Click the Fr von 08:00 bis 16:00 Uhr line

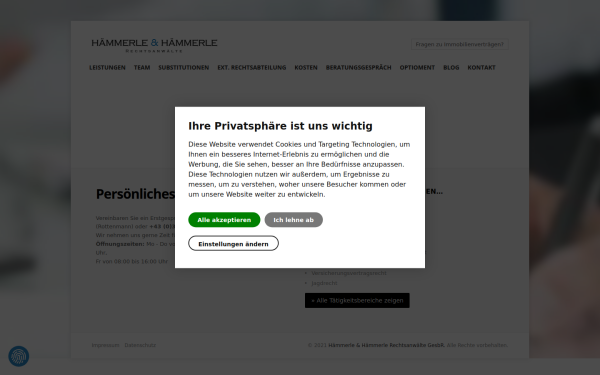[132, 262]
